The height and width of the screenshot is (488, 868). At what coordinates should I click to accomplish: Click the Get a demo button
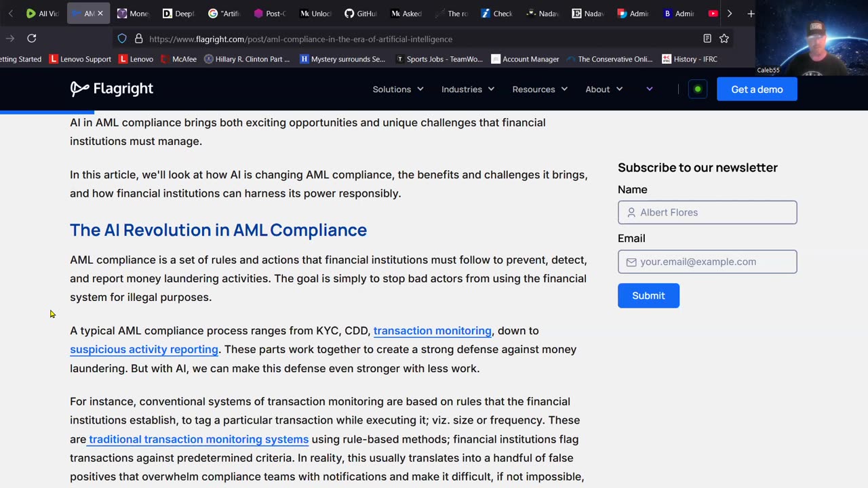point(757,89)
